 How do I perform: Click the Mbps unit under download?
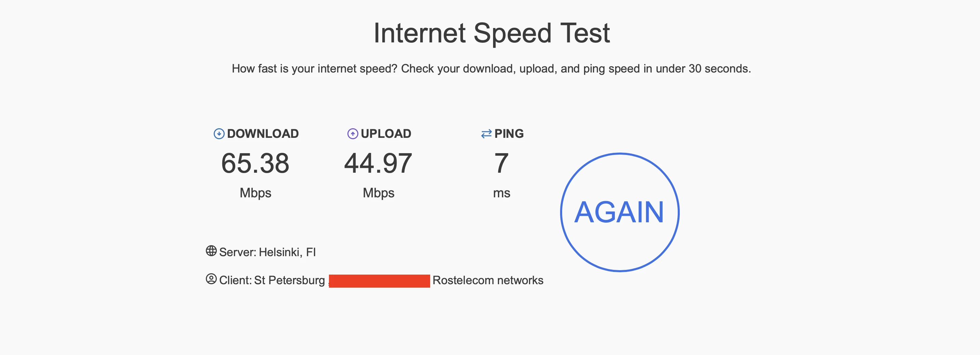[255, 193]
